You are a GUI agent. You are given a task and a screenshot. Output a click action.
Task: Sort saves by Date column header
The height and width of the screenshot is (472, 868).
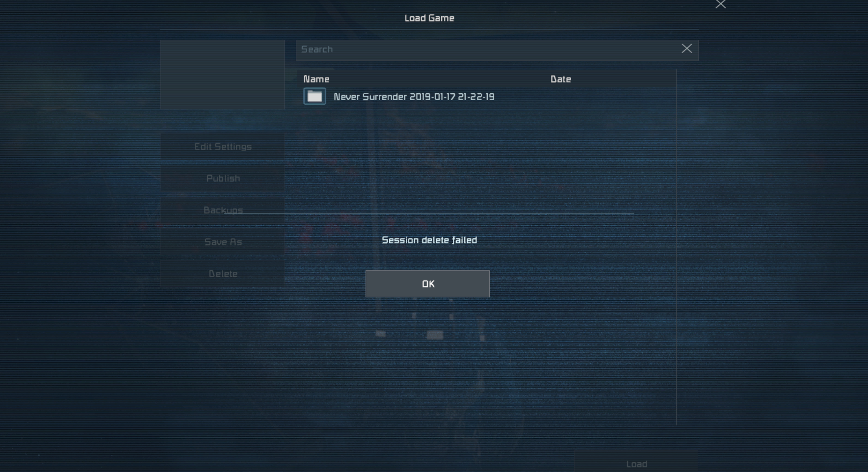[560, 79]
